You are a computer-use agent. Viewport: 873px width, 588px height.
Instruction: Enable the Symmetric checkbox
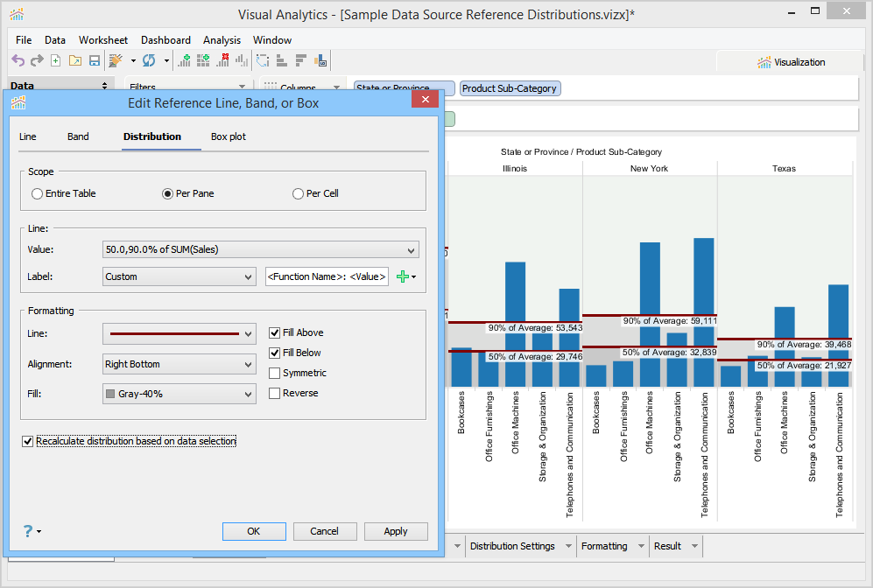click(275, 374)
